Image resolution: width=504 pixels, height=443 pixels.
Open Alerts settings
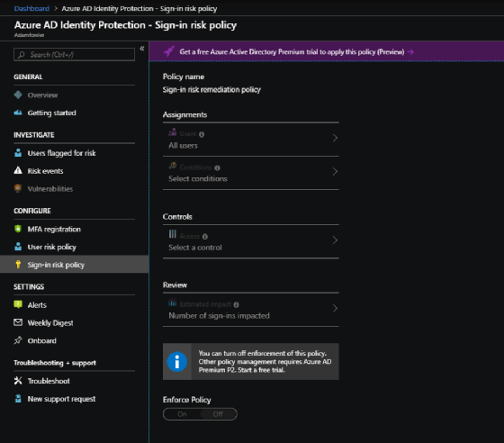pos(74,304)
